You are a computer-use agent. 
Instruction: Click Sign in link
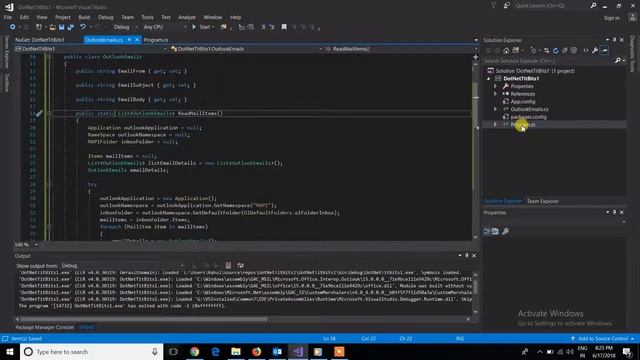pos(611,18)
